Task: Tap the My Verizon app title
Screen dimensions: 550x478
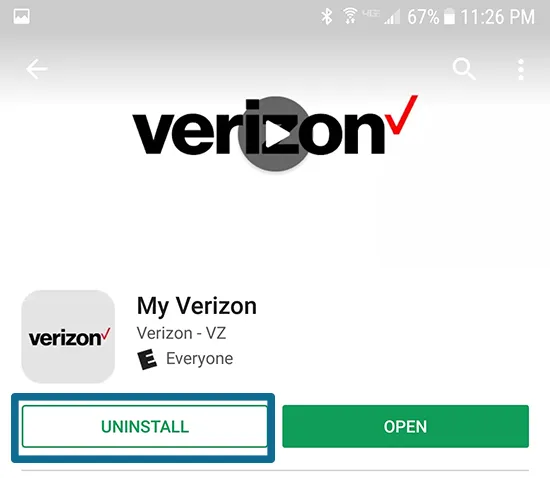Action: (197, 307)
